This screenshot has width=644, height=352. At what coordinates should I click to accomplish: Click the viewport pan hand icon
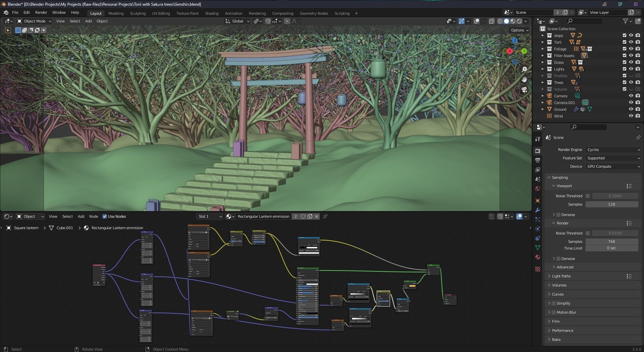click(x=524, y=80)
